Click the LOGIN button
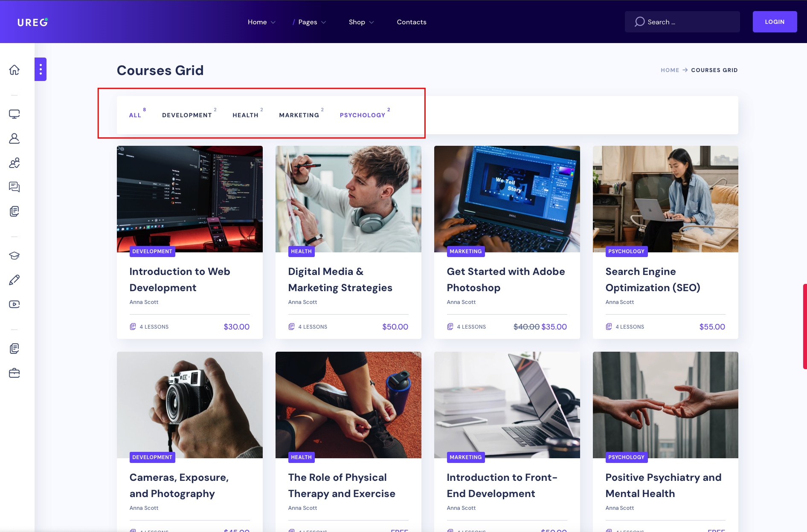This screenshot has width=807, height=532. [x=775, y=22]
